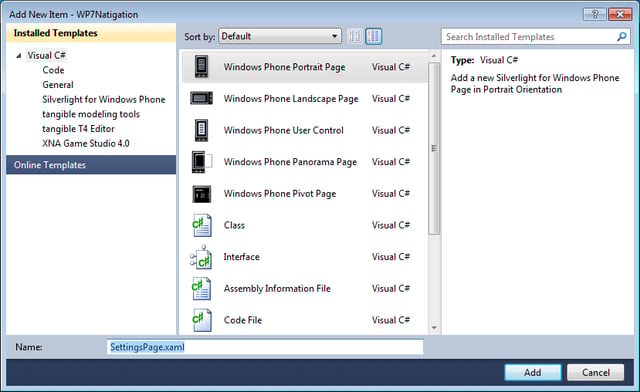
Task: Click 'Visual C#' label in Code File row
Action: click(x=391, y=320)
